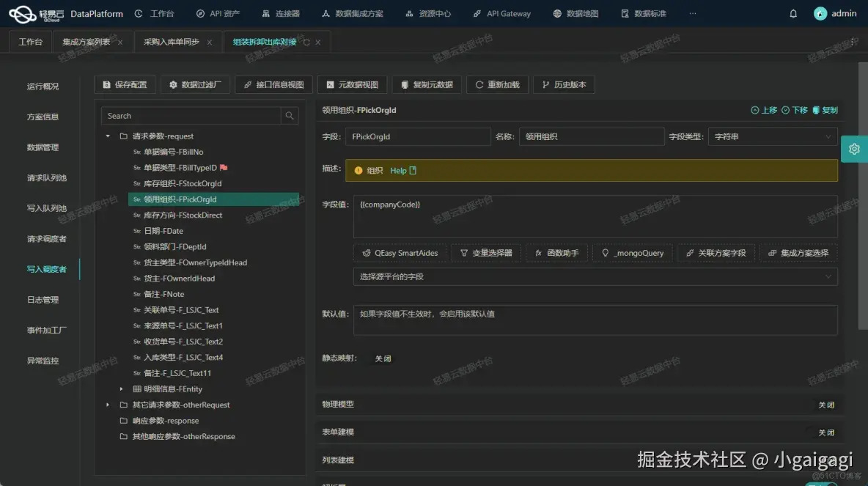Click the 复制 copy field icon
868x486 pixels.
815,110
